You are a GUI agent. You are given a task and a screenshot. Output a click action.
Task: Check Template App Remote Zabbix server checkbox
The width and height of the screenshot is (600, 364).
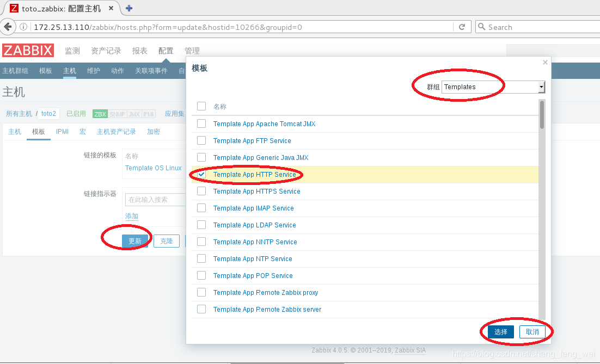pyautogui.click(x=201, y=309)
